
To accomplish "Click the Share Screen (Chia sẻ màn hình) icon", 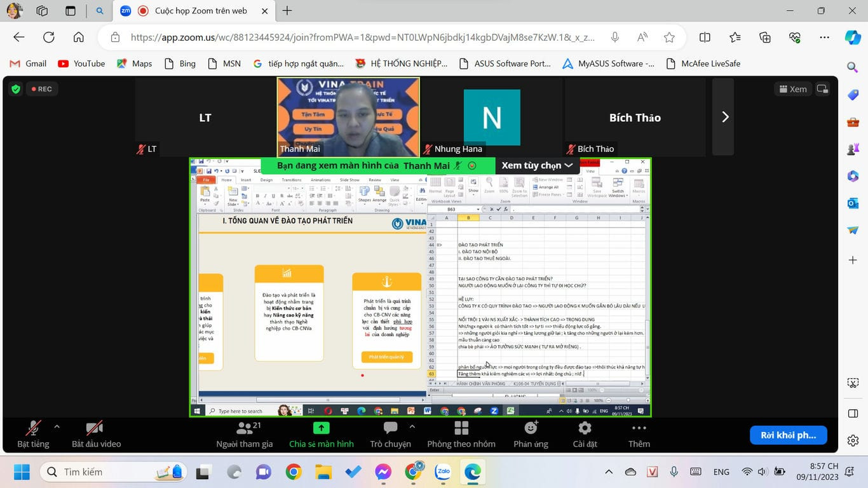I will pos(322,429).
